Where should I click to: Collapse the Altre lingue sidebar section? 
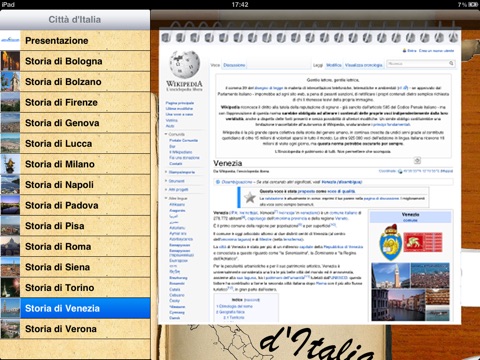[x=176, y=198]
